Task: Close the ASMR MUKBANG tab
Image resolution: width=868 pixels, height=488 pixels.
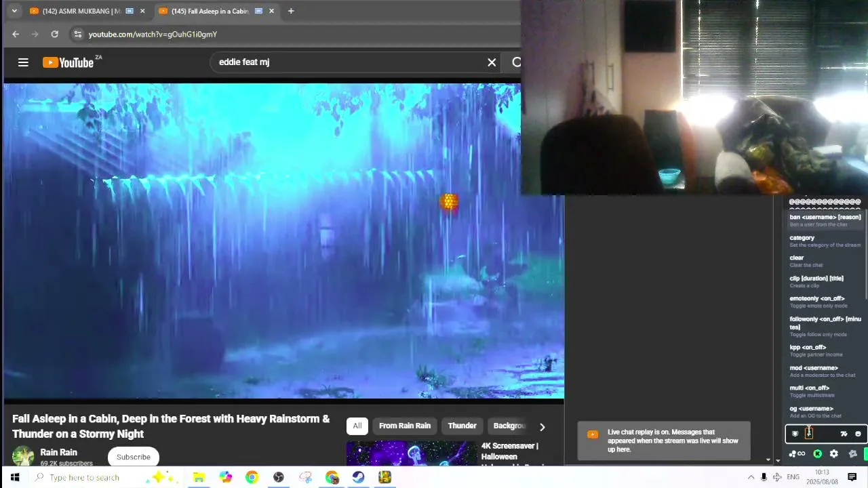Action: pos(142,11)
